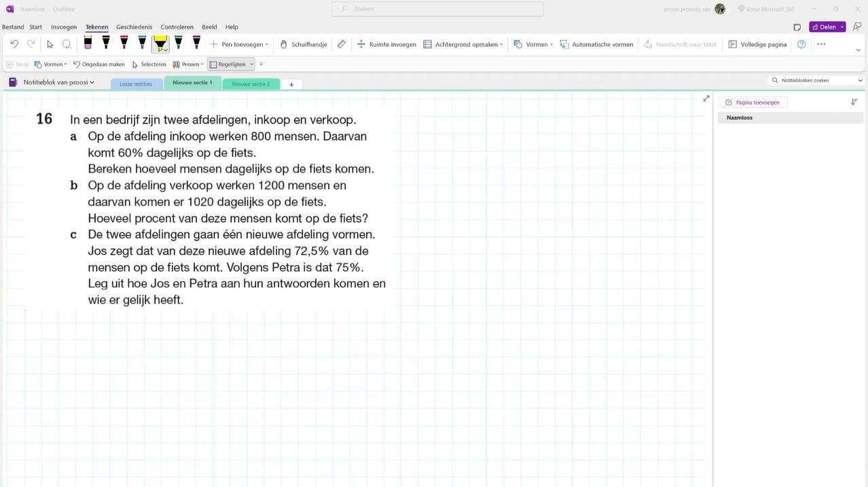
Task: Switch to Nieuwe sectie 2 tab
Action: (x=251, y=84)
